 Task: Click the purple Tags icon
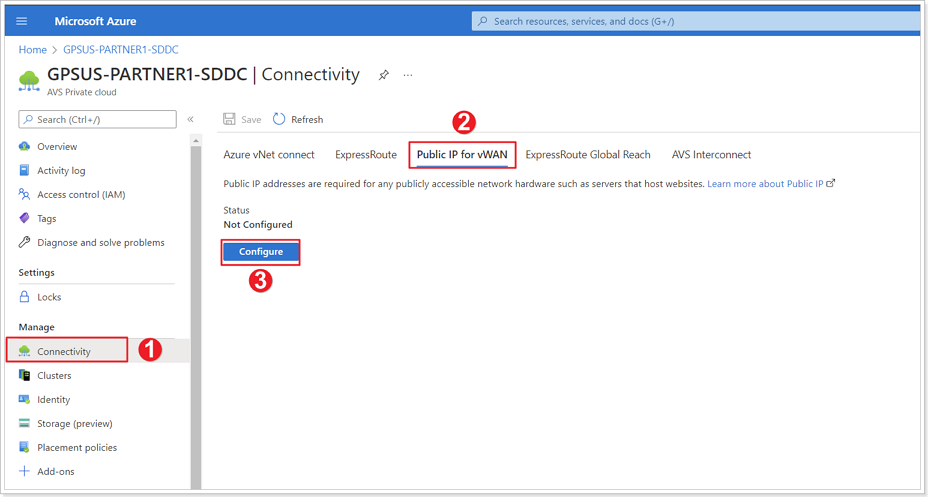24,218
